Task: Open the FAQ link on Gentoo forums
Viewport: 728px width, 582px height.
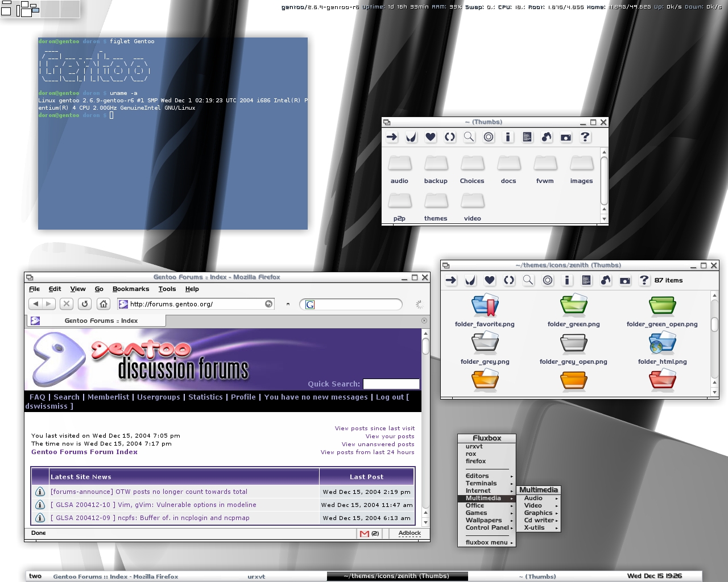Action: coord(37,397)
